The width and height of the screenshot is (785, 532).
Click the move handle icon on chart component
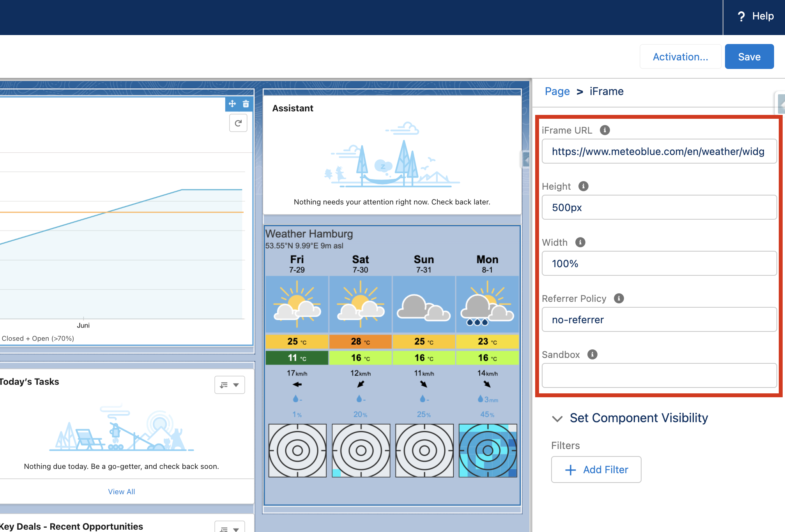pos(232,104)
